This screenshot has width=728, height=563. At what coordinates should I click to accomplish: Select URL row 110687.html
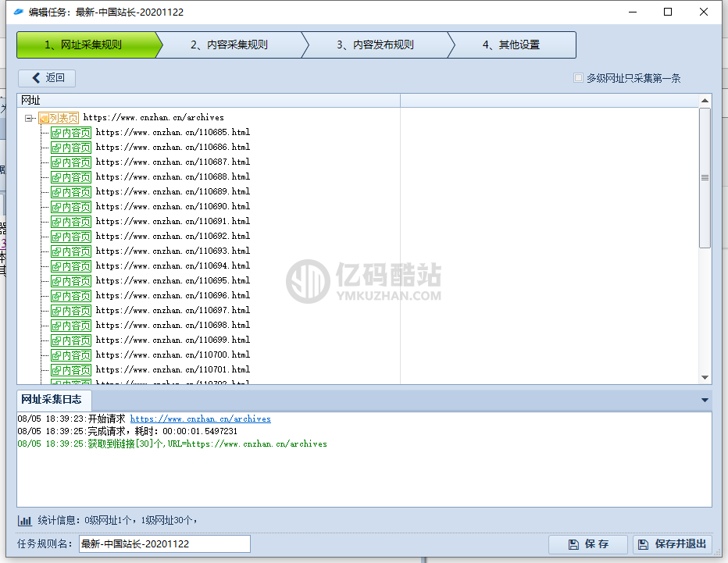[173, 162]
